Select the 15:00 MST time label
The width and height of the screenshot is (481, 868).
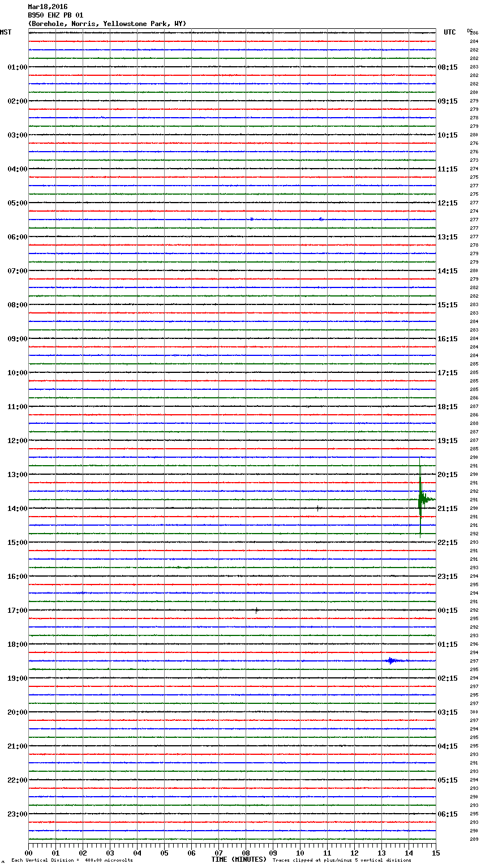point(18,543)
